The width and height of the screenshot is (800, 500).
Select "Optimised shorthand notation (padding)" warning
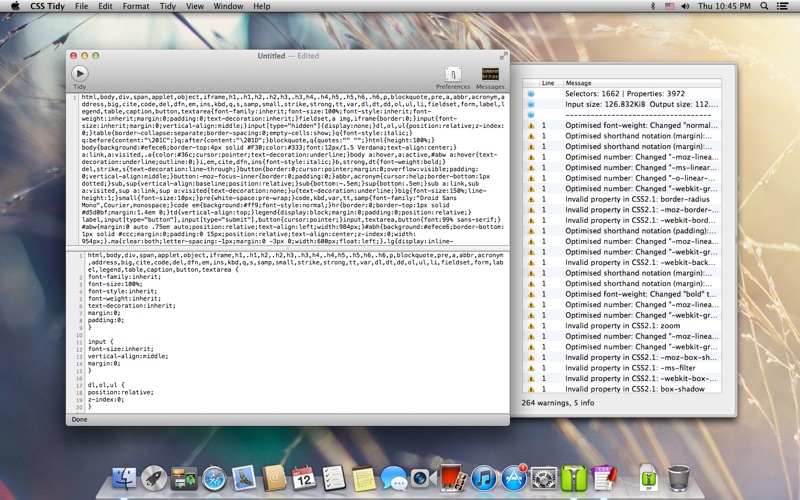(x=622, y=231)
